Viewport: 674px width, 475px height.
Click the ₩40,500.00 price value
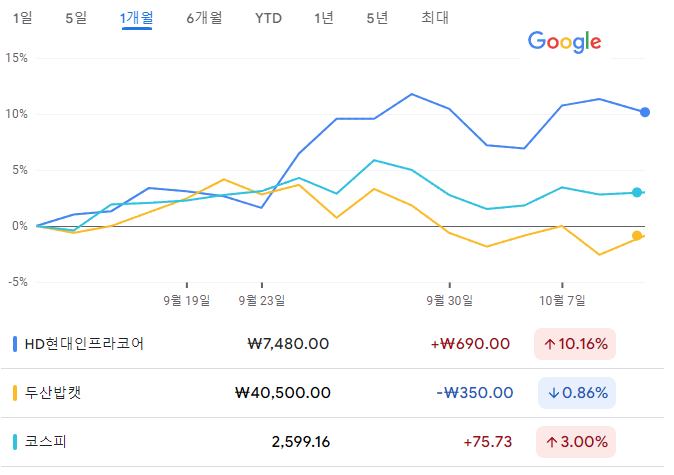click(282, 393)
